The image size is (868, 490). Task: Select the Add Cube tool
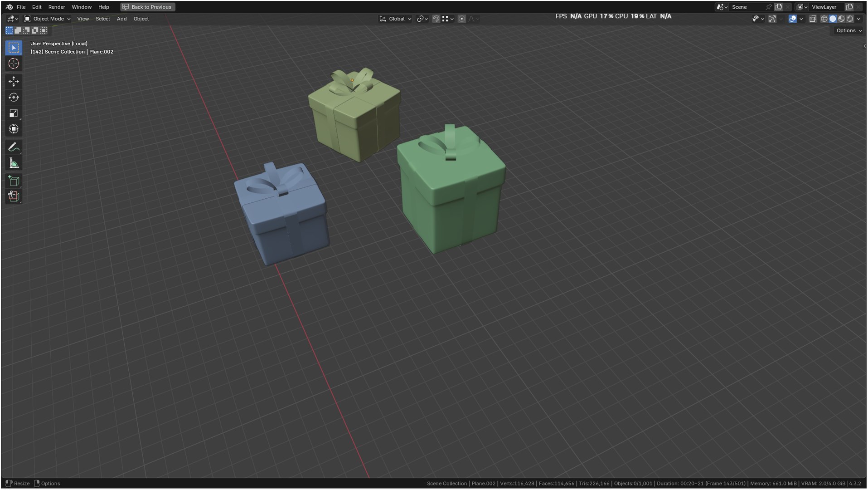pyautogui.click(x=14, y=181)
